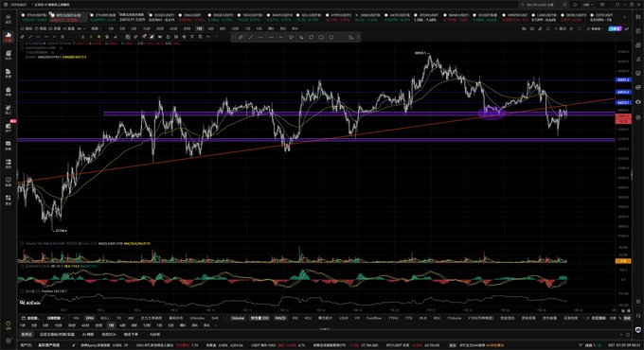Click the fullscreen icon in top-right chart toolbar
Image resolution: width=644 pixels, height=350 pixels.
[579, 28]
